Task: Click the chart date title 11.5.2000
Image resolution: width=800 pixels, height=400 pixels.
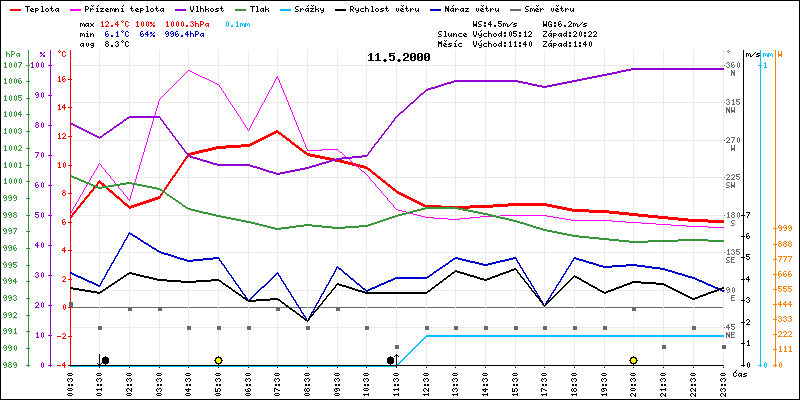Action: [399, 58]
